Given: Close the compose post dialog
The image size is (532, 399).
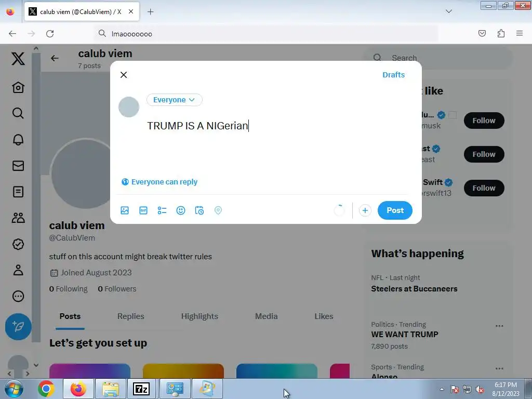Looking at the screenshot, I should click(124, 75).
